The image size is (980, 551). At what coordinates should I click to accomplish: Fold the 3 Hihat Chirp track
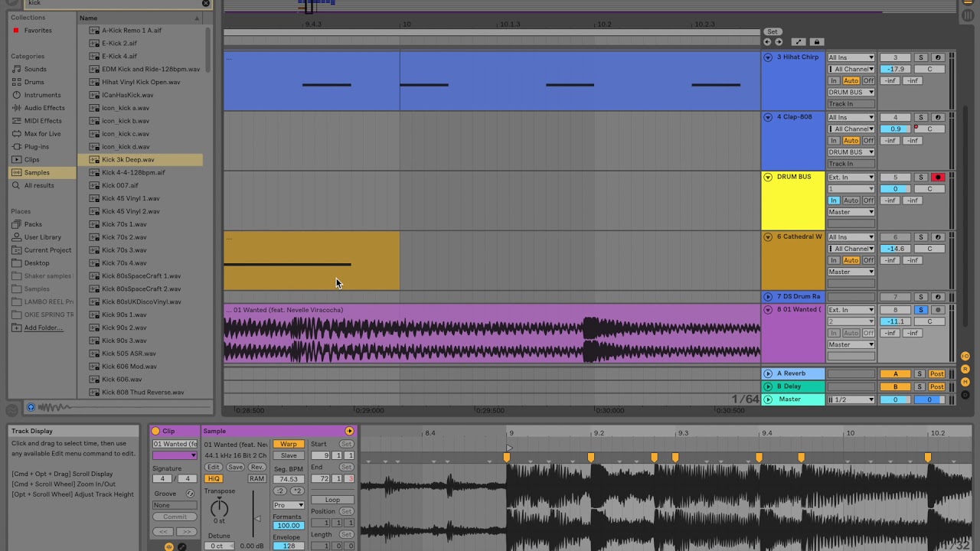point(768,57)
